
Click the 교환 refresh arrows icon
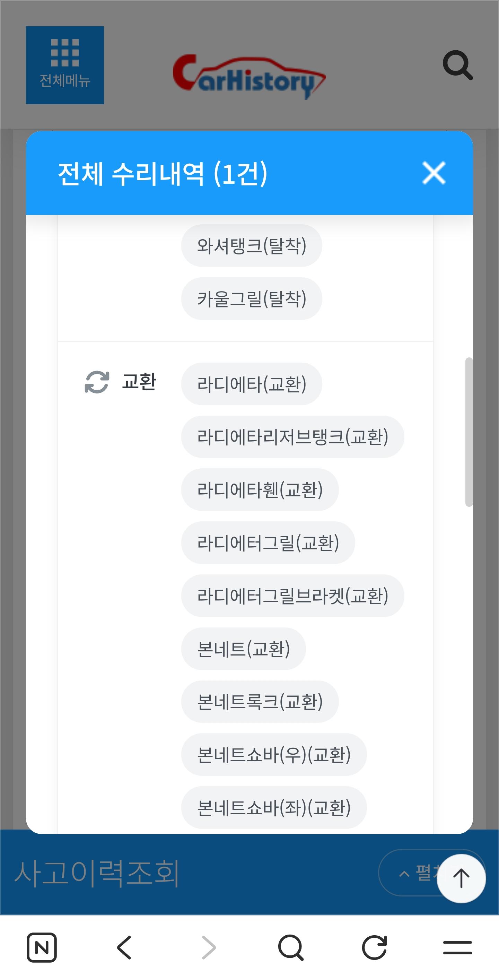97,382
